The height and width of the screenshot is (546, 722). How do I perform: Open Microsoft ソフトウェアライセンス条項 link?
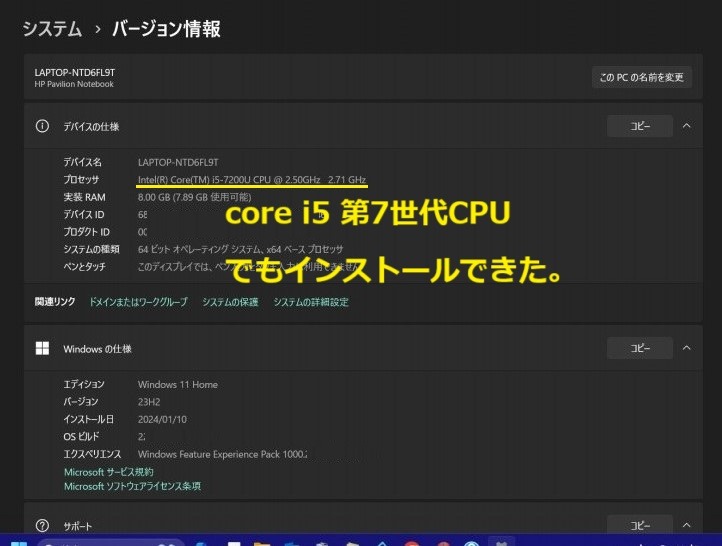(132, 486)
